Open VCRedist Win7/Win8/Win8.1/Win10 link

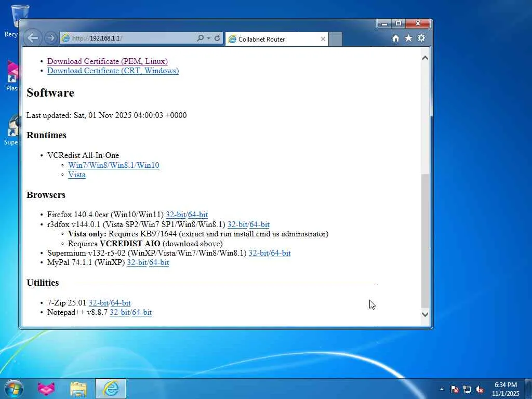pyautogui.click(x=114, y=165)
